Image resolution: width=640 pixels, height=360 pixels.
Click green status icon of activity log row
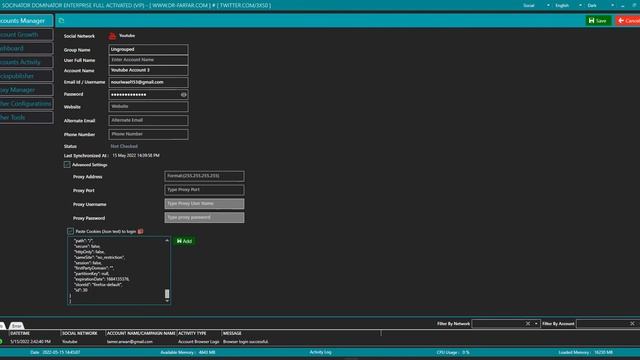[1, 341]
